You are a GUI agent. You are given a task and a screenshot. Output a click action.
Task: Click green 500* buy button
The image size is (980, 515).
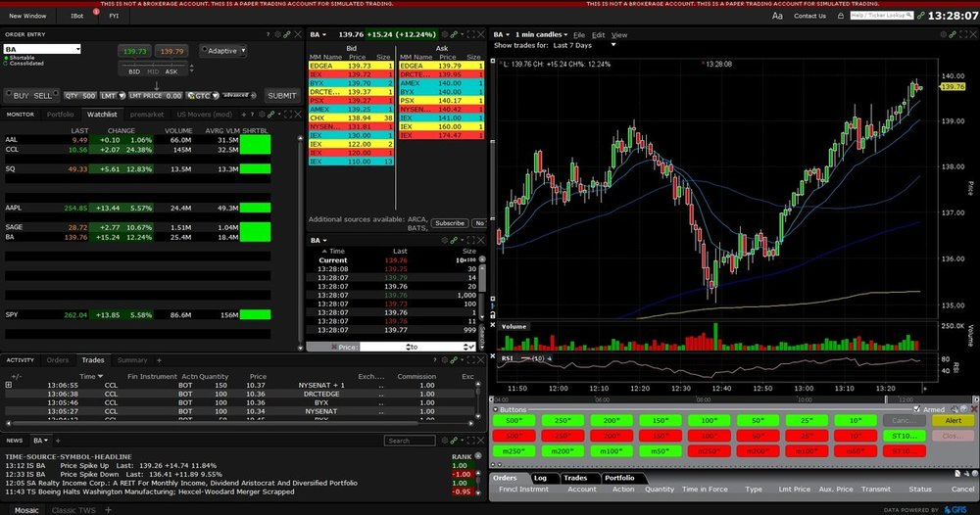tap(514, 421)
